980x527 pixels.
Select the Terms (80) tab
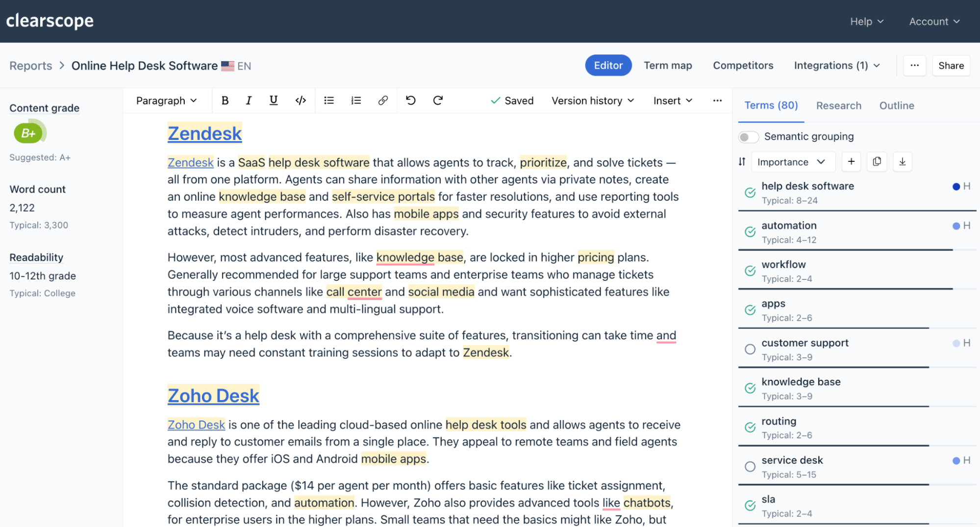771,105
